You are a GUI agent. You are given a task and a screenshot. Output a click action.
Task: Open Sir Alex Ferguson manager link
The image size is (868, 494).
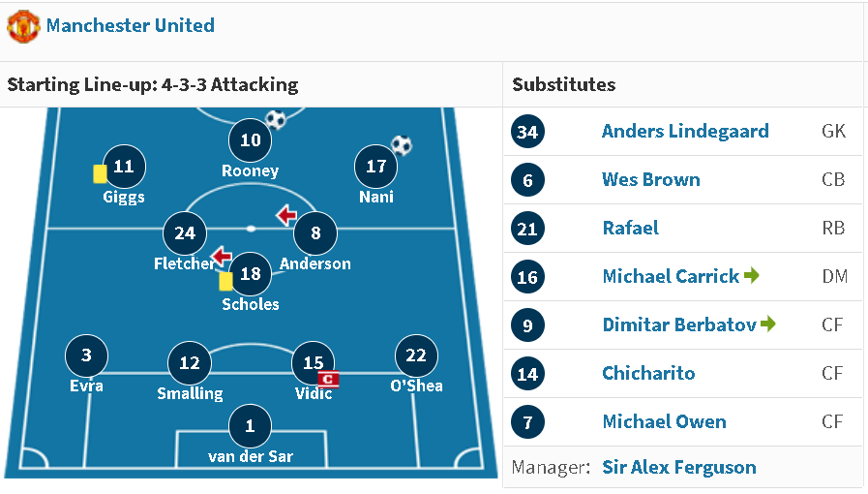679,468
